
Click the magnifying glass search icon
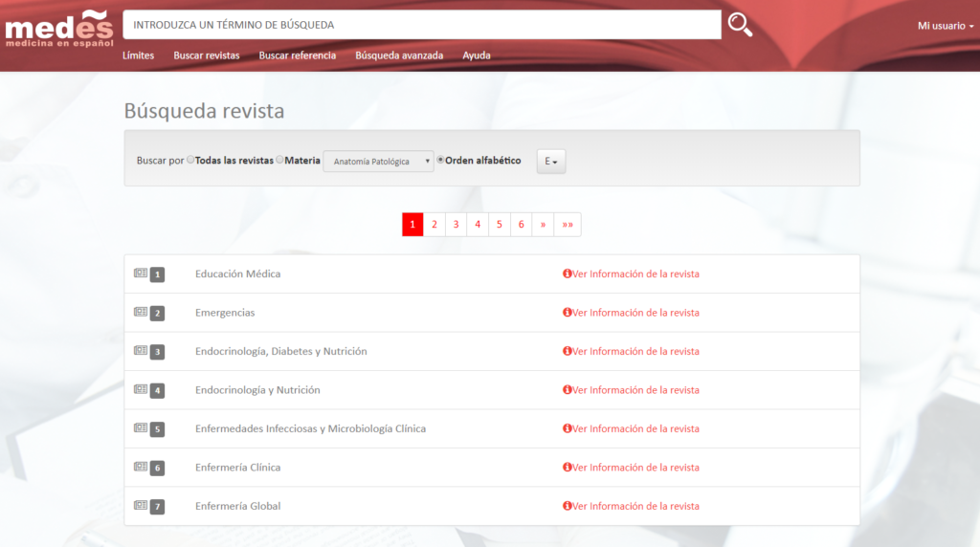click(x=740, y=25)
